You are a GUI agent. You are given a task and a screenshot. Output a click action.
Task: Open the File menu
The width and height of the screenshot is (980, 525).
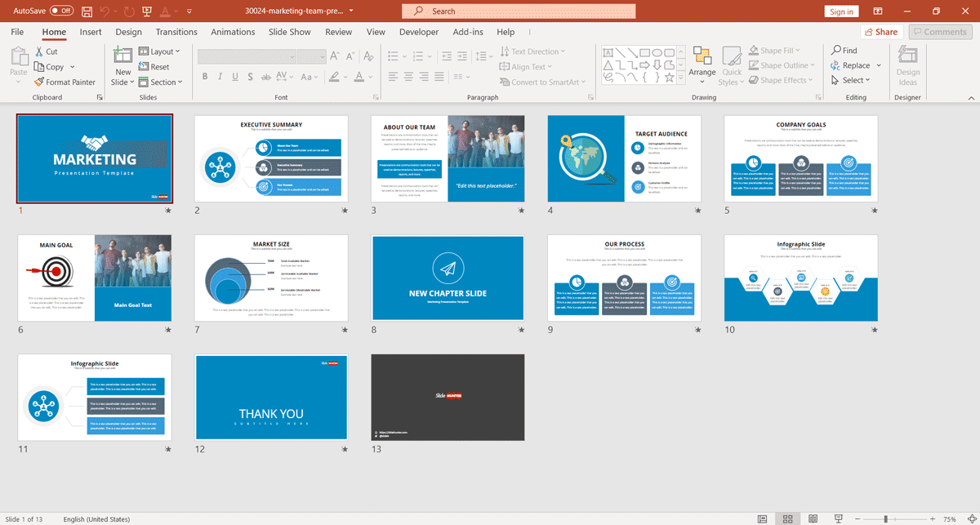[x=17, y=32]
